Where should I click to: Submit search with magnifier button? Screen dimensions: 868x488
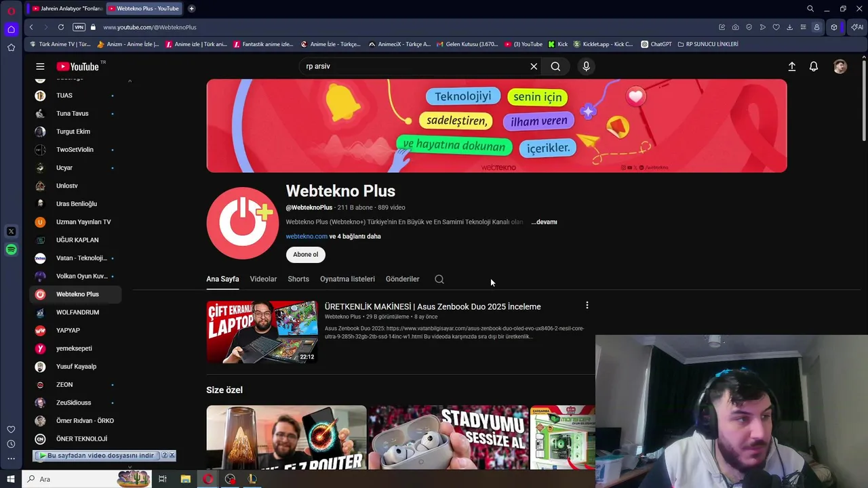(x=555, y=66)
